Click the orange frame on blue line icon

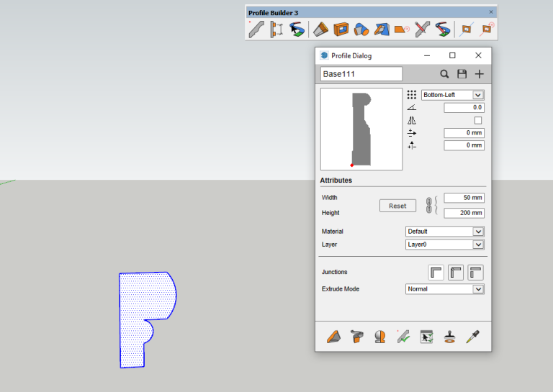click(467, 29)
